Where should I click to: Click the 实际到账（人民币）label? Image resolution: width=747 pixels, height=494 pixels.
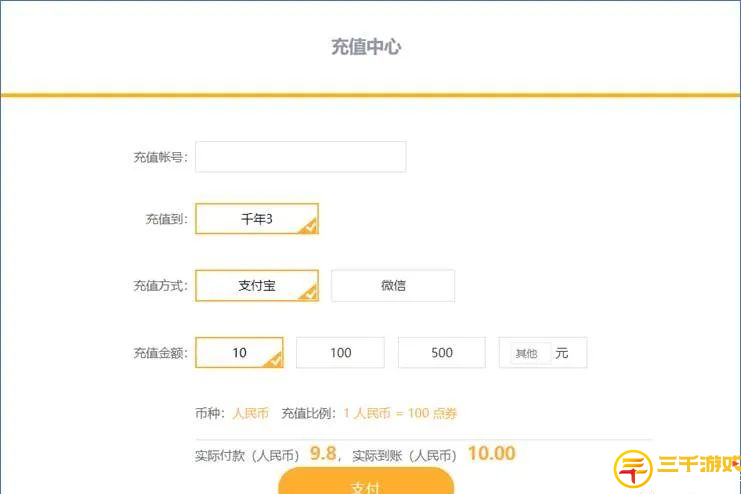click(x=404, y=456)
